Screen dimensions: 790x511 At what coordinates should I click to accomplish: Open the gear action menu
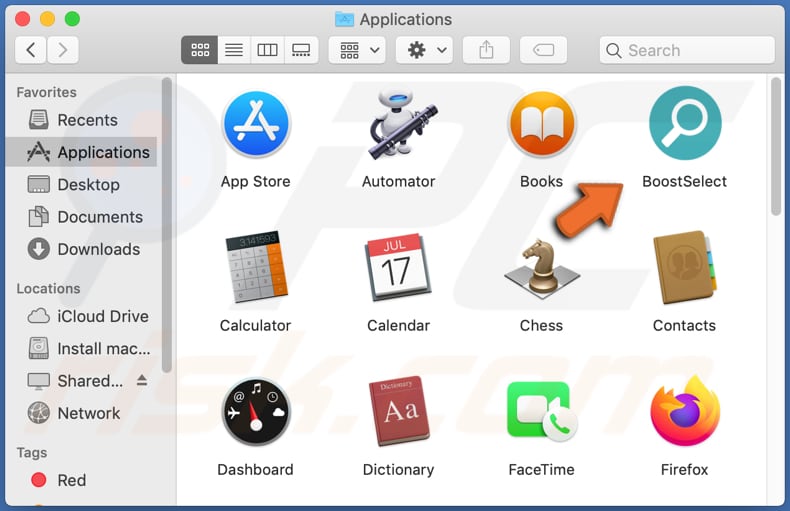tap(424, 50)
